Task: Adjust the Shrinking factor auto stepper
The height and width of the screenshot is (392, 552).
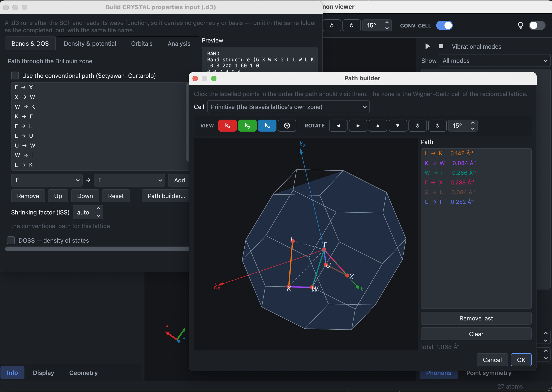Action: (88, 212)
